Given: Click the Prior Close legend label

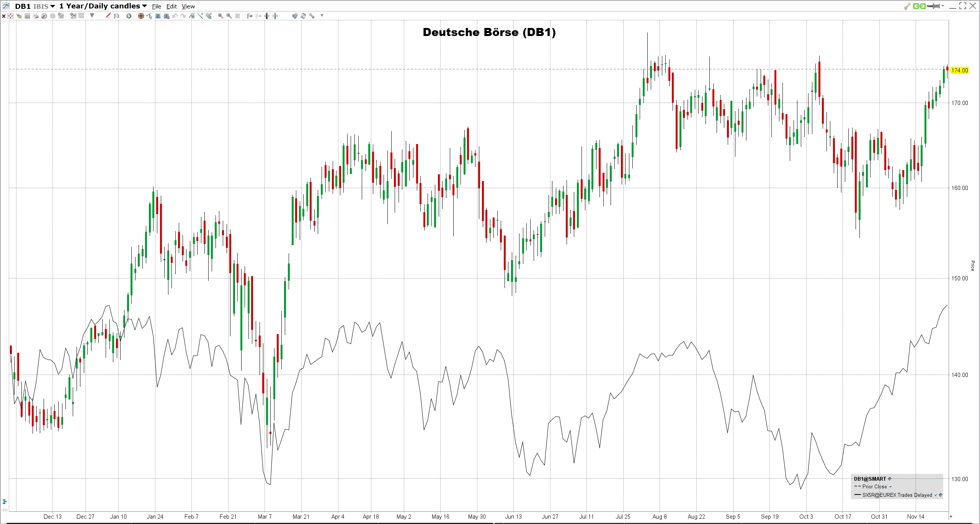Looking at the screenshot, I should coord(875,486).
